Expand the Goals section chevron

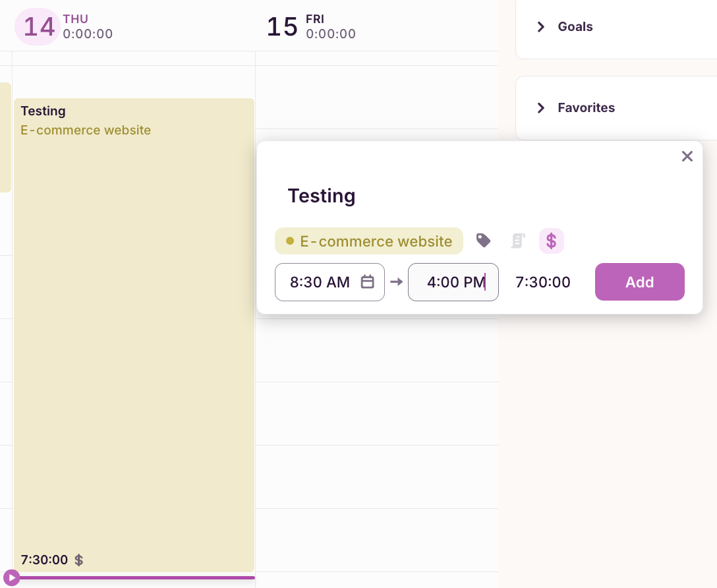pyautogui.click(x=541, y=27)
